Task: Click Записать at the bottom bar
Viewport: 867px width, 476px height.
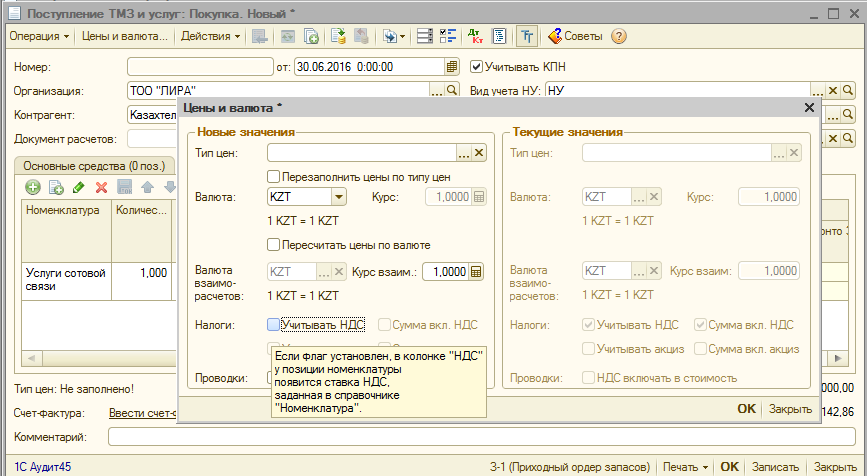Action: pyautogui.click(x=775, y=467)
